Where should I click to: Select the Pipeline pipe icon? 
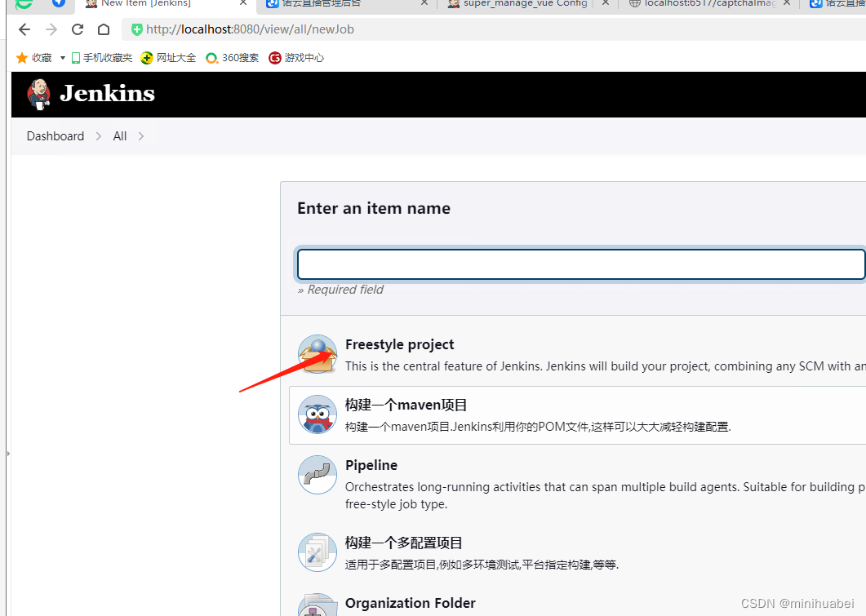(x=318, y=475)
